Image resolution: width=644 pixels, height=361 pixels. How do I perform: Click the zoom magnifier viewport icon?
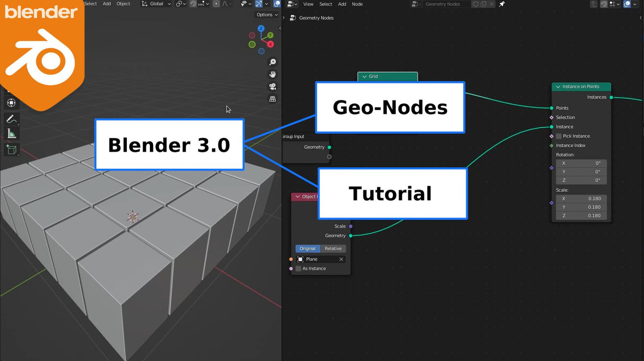point(273,62)
